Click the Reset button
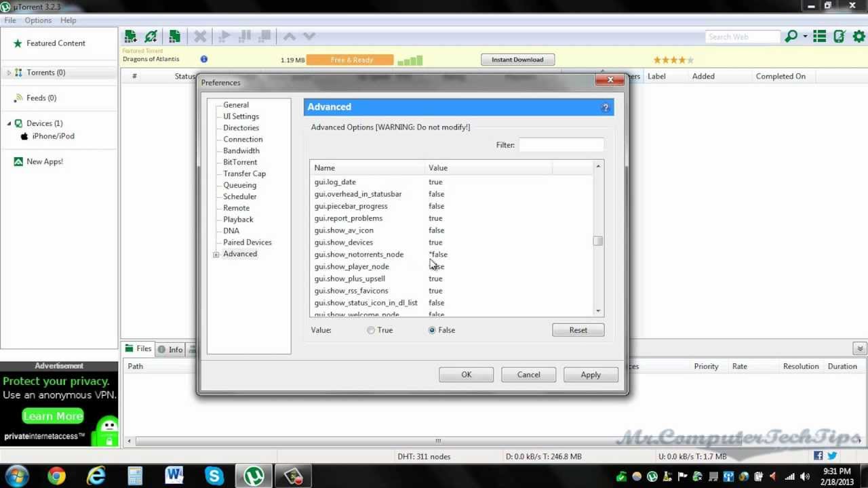The width and height of the screenshot is (868, 488). 578,330
